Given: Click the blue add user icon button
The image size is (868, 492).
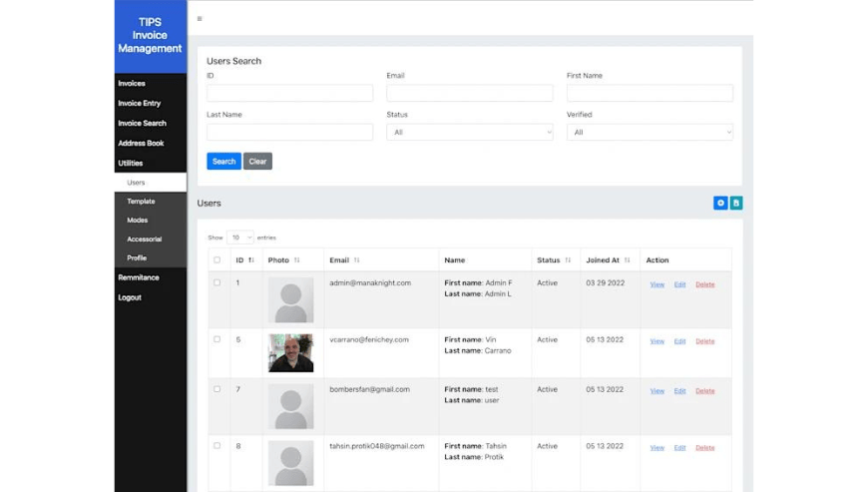Looking at the screenshot, I should (720, 203).
